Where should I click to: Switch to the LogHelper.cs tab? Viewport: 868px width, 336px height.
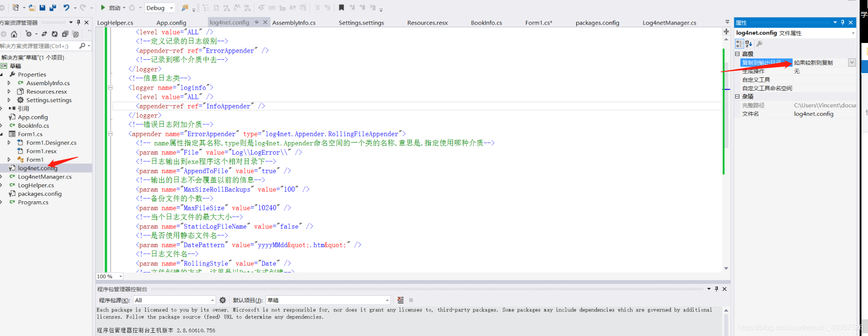pyautogui.click(x=115, y=23)
